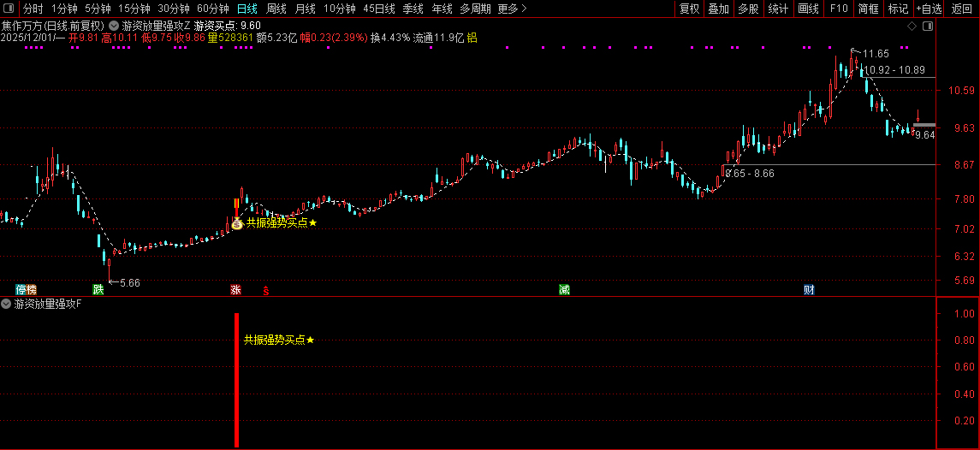Image resolution: width=980 pixels, height=450 pixels.
Task: Toggle the 叠加 overlay option
Action: 719,9
